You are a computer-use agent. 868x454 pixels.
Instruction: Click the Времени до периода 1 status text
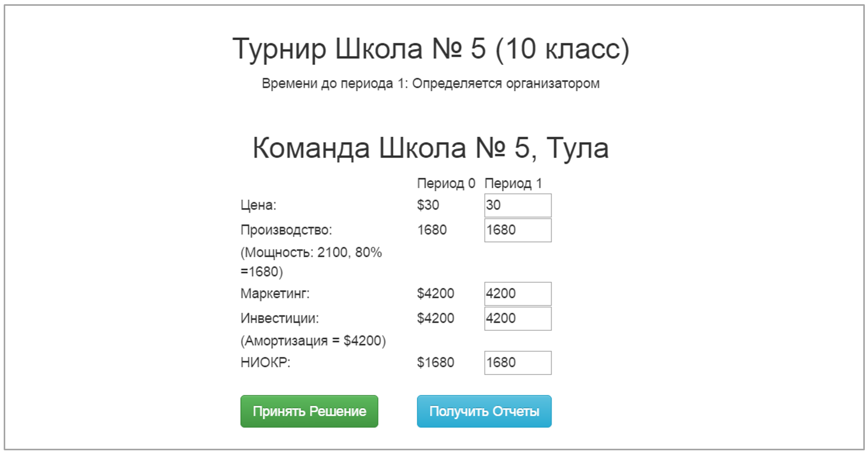click(x=431, y=83)
